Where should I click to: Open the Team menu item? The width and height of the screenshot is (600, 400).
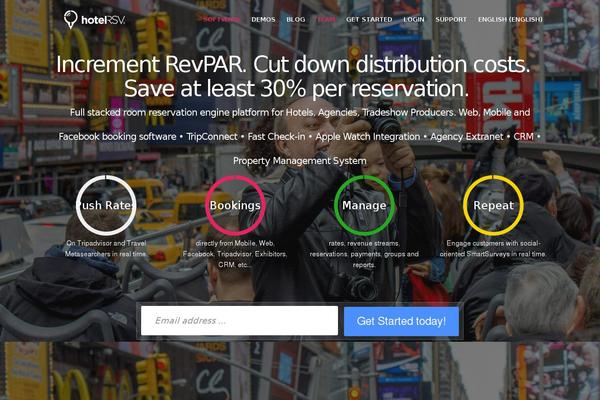(326, 20)
